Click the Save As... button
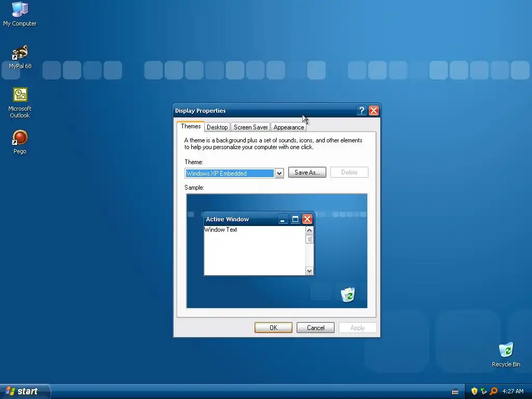This screenshot has width=532, height=399. pyautogui.click(x=307, y=172)
